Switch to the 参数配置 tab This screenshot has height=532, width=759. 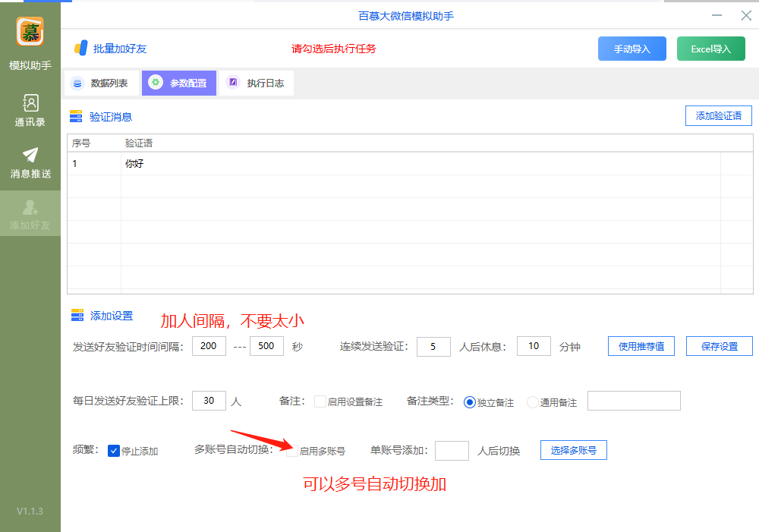tap(179, 83)
